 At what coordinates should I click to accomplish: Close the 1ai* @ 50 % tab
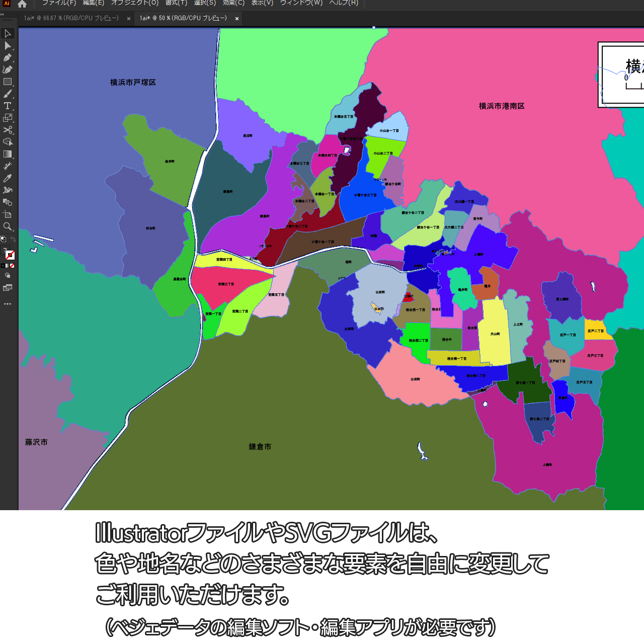coord(237,19)
